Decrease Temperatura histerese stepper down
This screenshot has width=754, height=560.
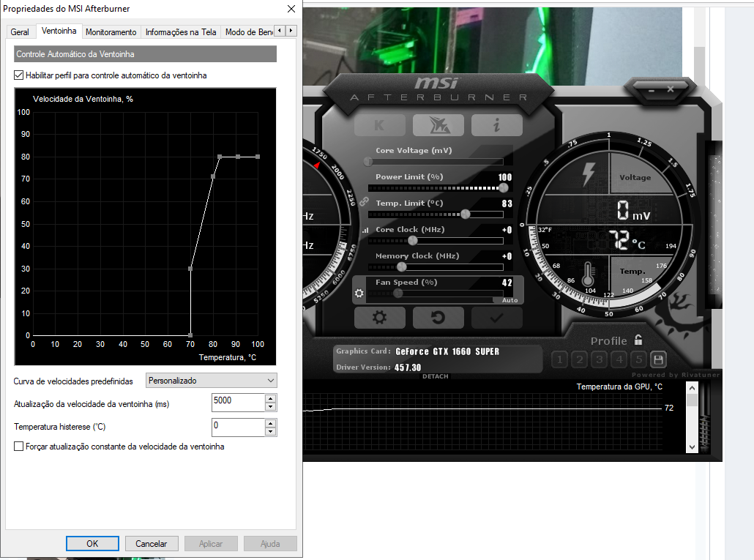pyautogui.click(x=271, y=432)
